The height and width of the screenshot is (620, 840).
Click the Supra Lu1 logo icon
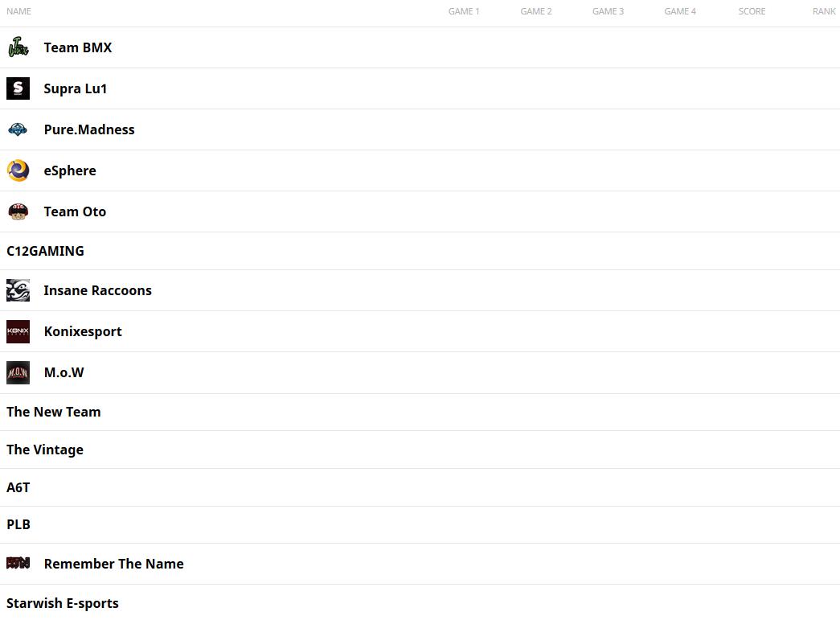pyautogui.click(x=18, y=88)
